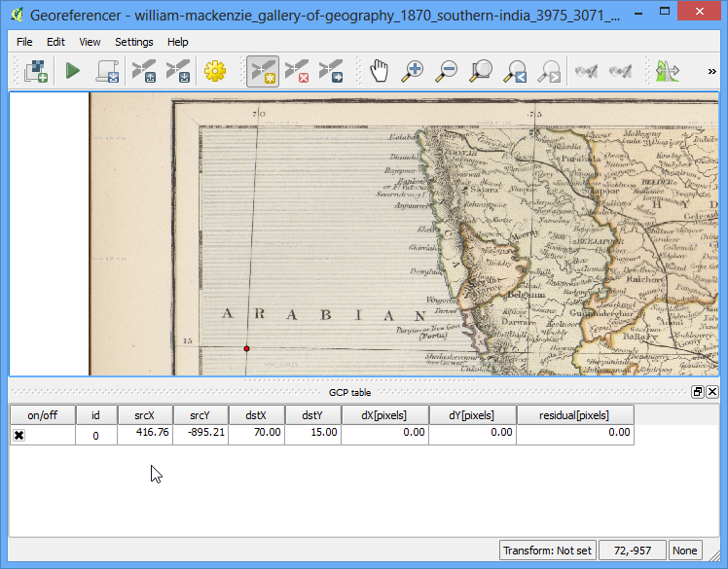Screen dimensions: 728x569
Task: Select the id cell 0
Action: tap(96, 436)
